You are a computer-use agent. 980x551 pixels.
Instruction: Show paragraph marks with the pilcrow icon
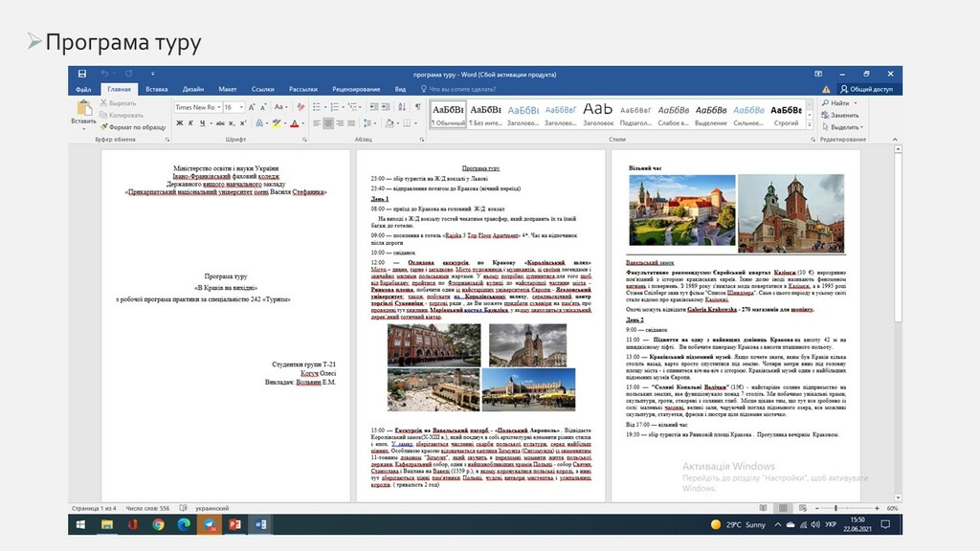pos(418,107)
